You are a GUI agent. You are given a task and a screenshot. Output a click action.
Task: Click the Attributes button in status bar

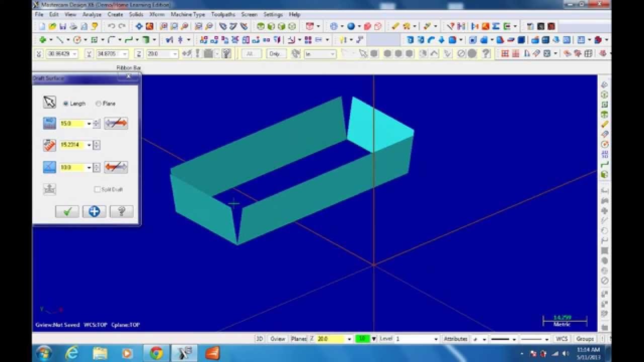pyautogui.click(x=455, y=339)
